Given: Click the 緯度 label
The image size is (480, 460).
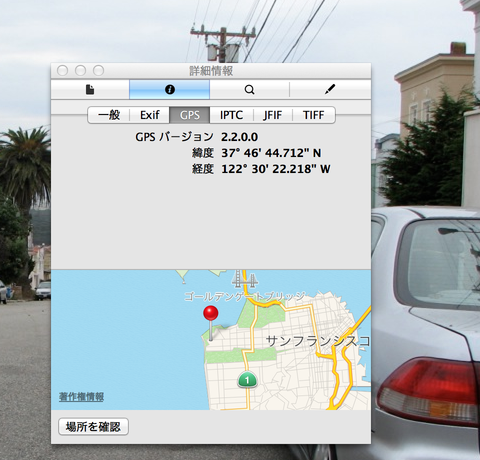Looking at the screenshot, I should (x=203, y=153).
